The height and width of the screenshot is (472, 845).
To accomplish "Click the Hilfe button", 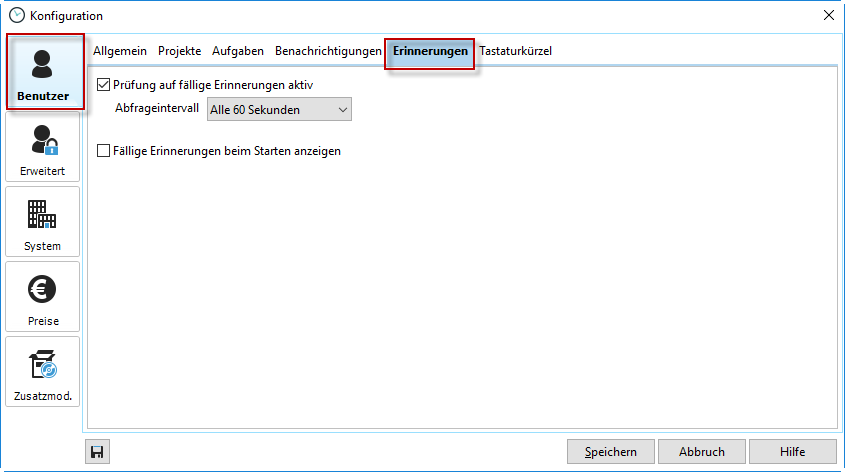I will coord(792,452).
